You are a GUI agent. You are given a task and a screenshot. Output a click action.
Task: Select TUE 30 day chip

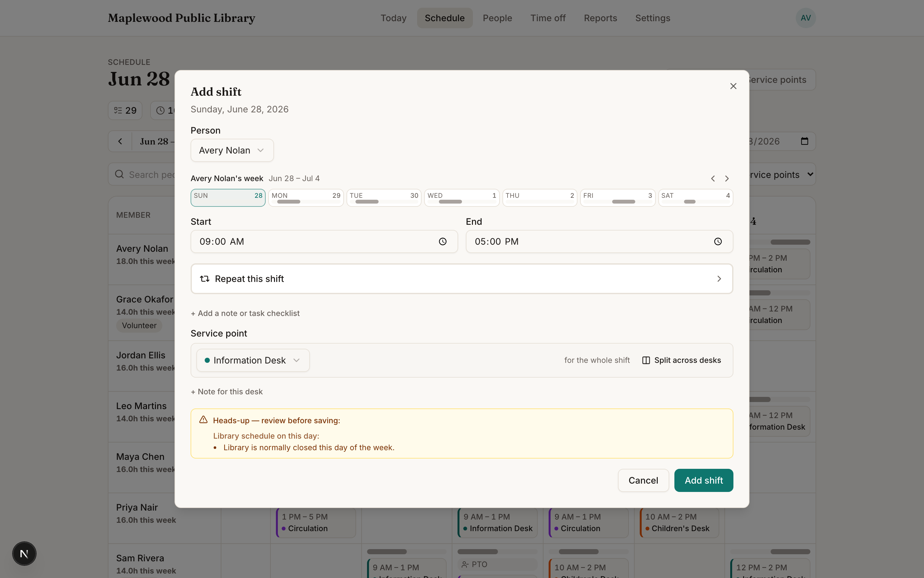[384, 197]
